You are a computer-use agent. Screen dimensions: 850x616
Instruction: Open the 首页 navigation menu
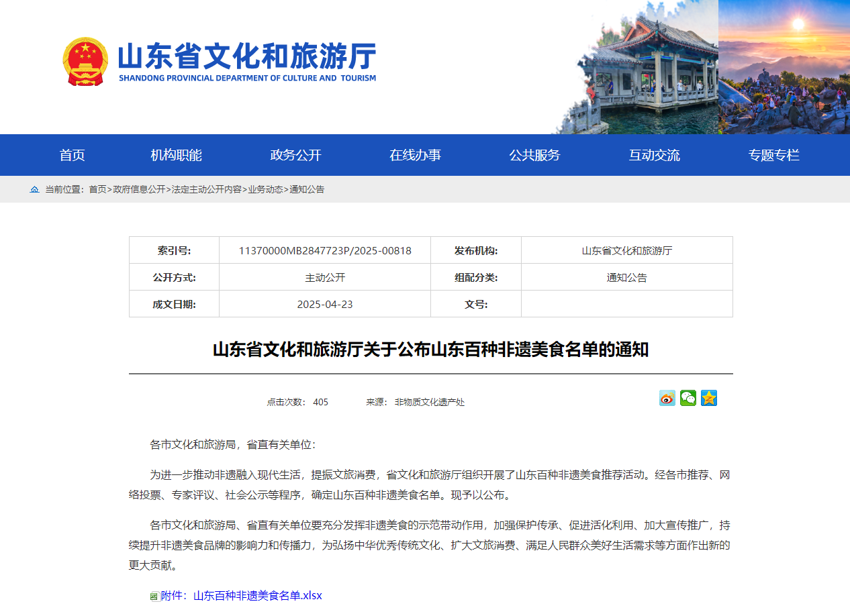pos(72,155)
